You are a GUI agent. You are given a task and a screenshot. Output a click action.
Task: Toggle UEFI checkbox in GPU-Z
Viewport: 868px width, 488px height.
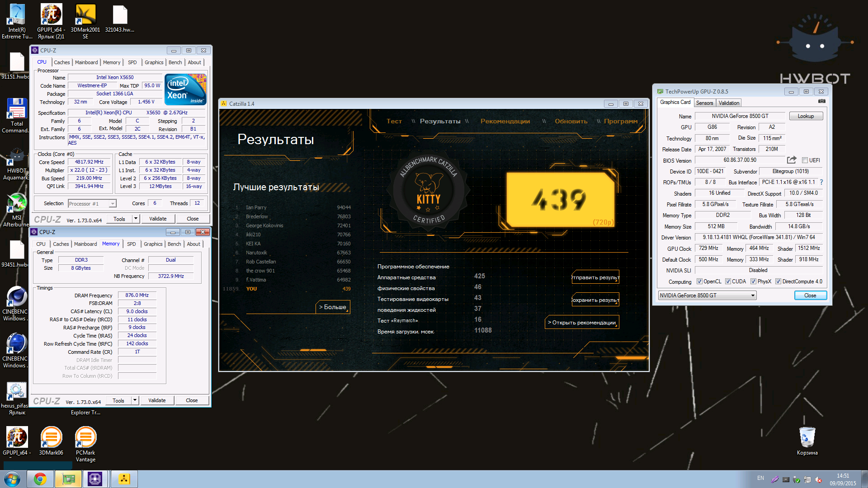click(805, 160)
